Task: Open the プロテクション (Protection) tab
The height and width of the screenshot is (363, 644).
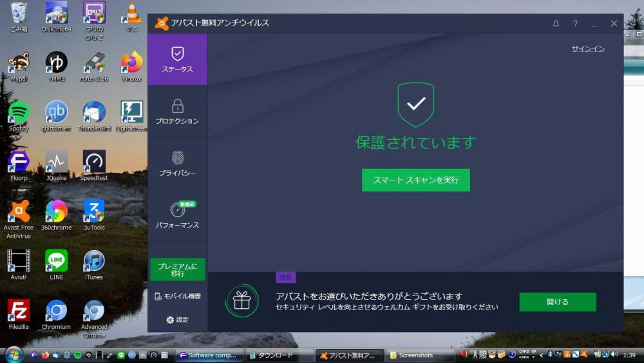Action: pyautogui.click(x=178, y=112)
